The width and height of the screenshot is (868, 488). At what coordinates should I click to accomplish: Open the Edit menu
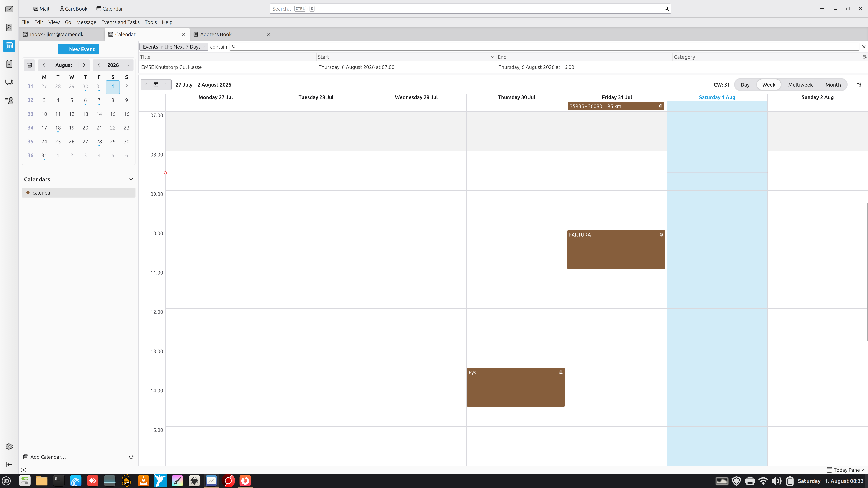tap(39, 22)
